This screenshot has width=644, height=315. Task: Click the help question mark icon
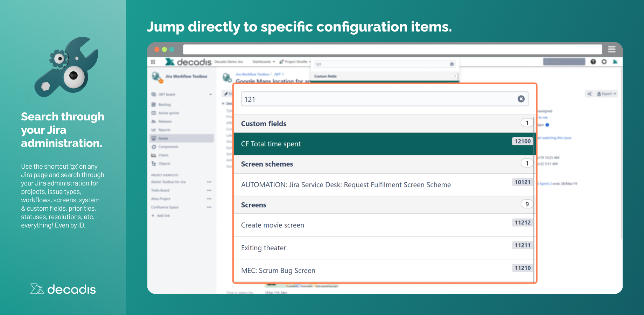pyautogui.click(x=593, y=62)
